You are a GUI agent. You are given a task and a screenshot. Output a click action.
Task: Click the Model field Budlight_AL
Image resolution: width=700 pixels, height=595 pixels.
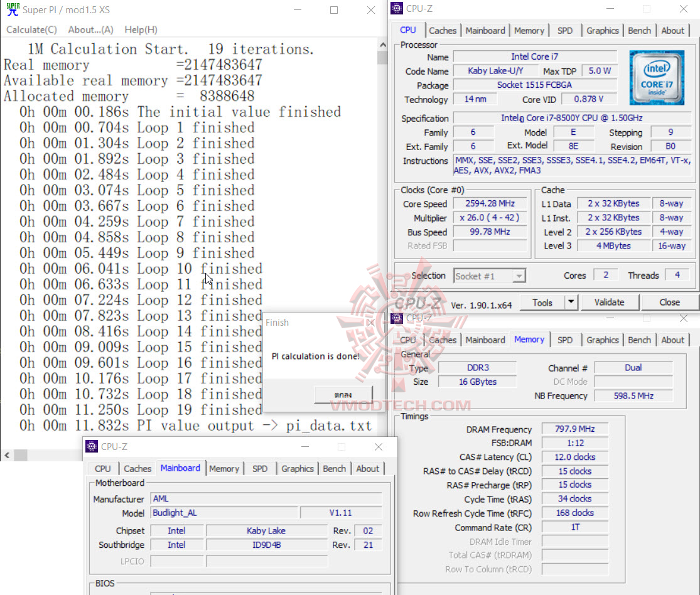coord(224,513)
